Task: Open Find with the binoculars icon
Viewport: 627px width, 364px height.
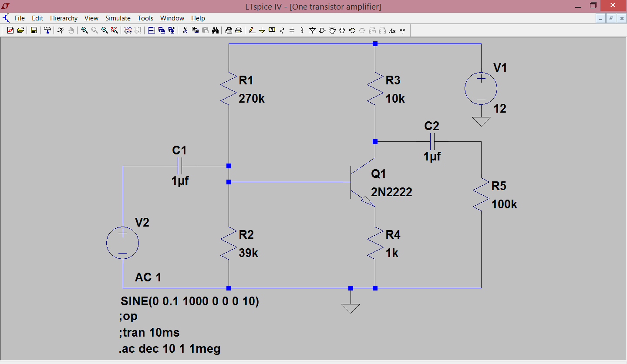Action: click(215, 30)
